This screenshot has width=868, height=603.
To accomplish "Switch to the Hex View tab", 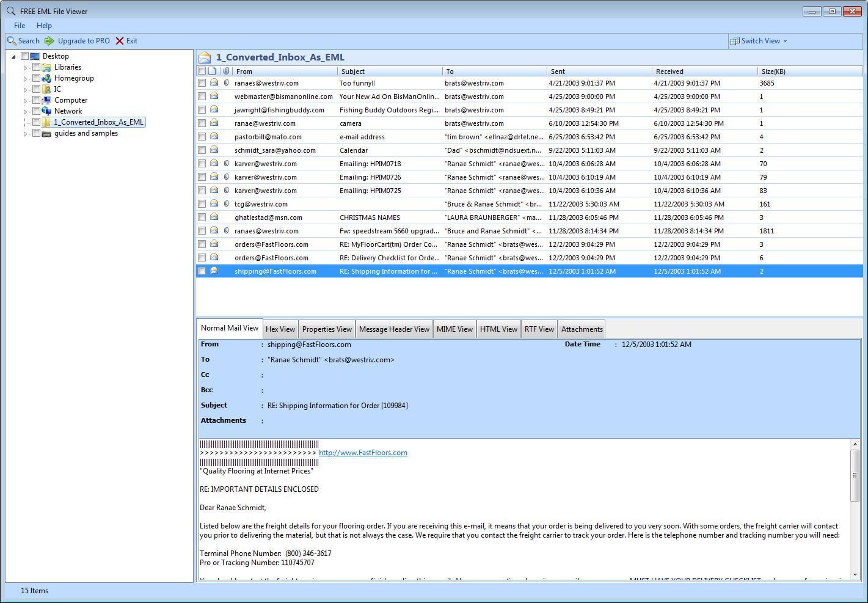I will point(280,329).
